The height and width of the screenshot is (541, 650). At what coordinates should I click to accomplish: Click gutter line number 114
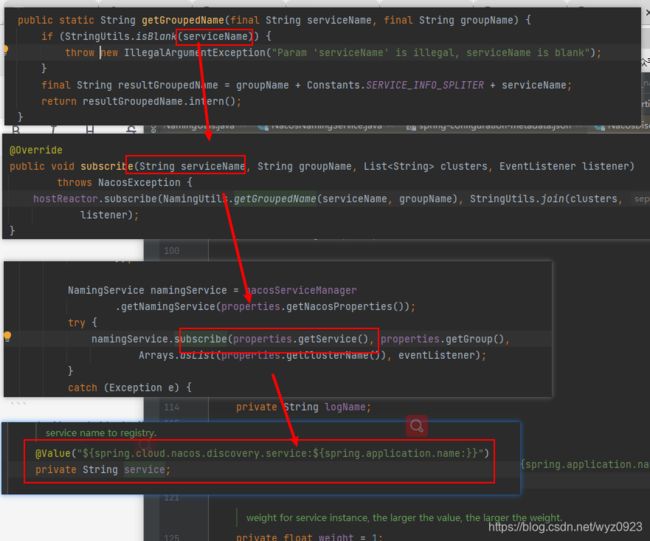click(172, 408)
